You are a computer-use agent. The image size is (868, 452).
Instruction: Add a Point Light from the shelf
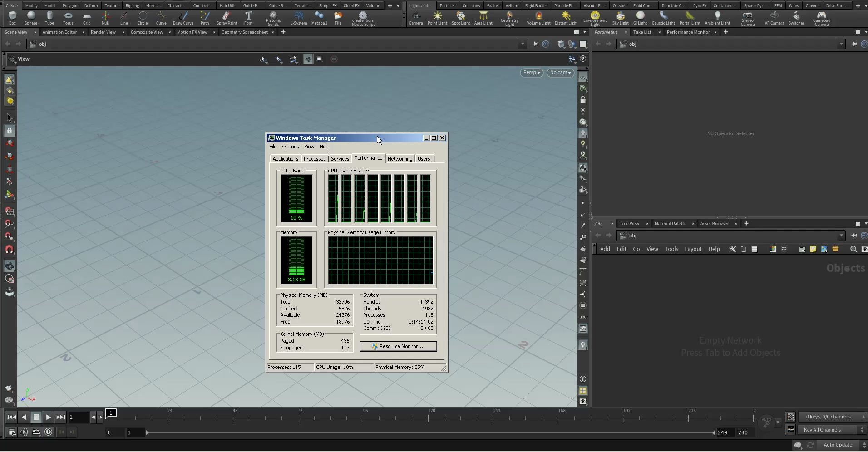(437, 18)
